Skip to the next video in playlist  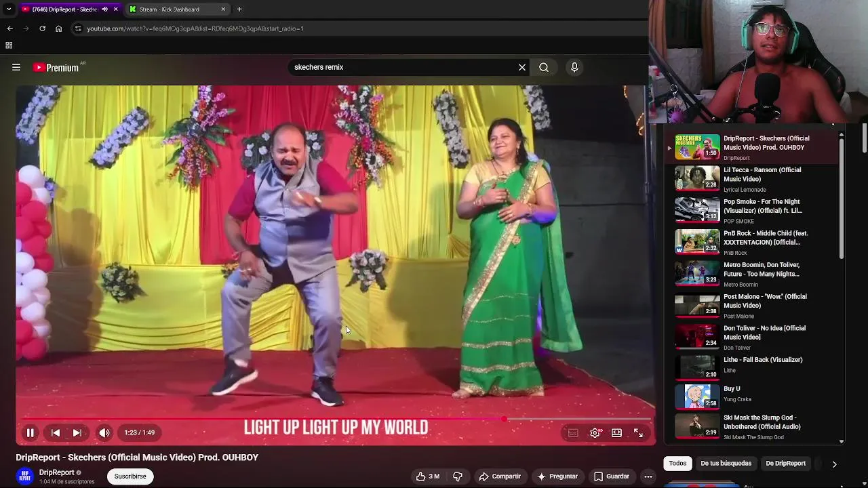[77, 432]
